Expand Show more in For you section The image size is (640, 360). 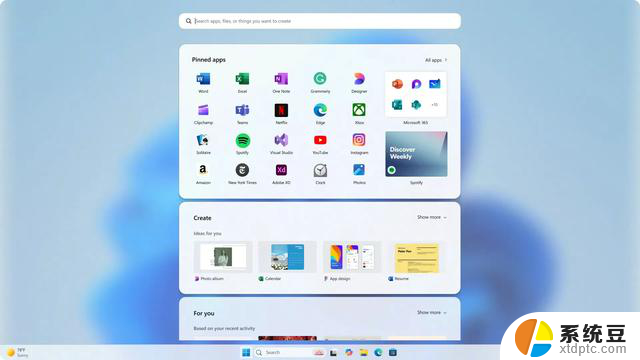(x=432, y=312)
